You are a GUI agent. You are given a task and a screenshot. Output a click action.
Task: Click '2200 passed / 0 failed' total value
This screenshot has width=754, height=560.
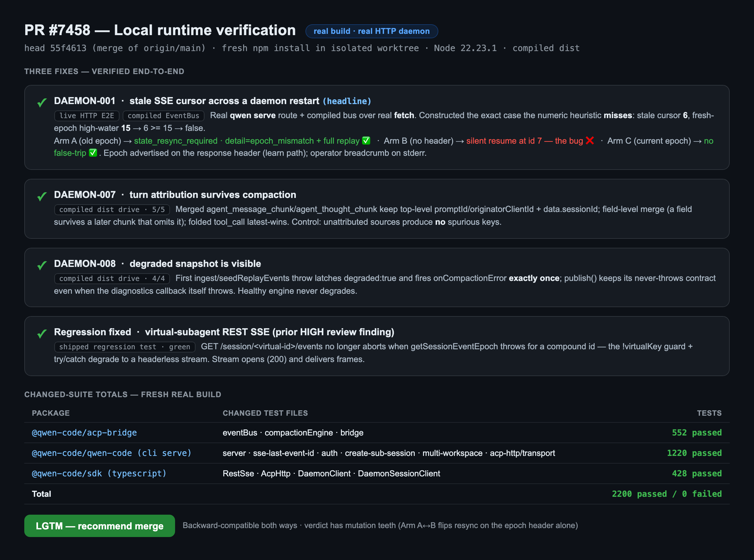667,494
